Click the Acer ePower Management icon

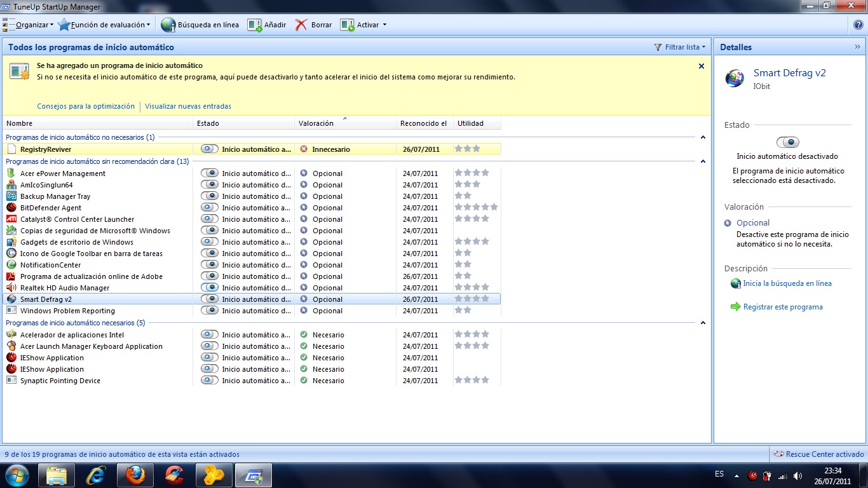(x=11, y=173)
